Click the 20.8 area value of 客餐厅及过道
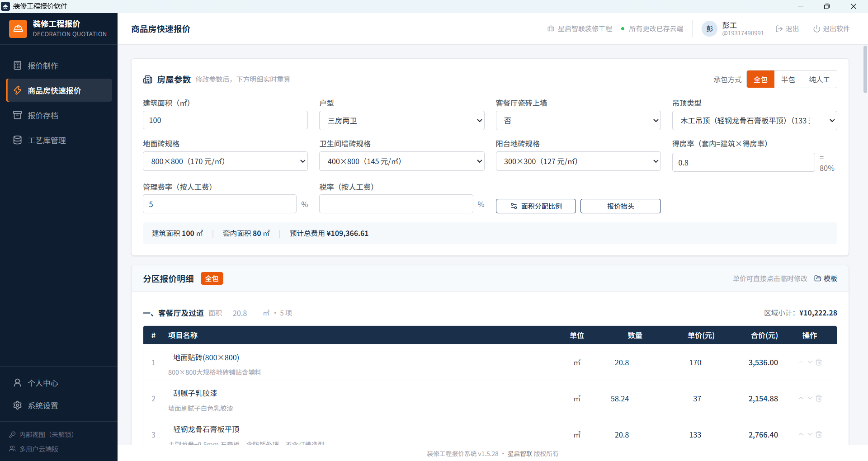The width and height of the screenshot is (868, 461). coord(240,313)
